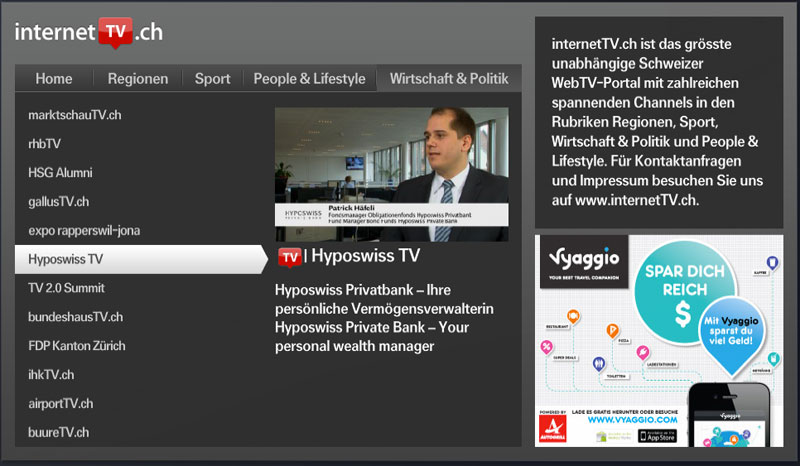
Task: Click the Mit Vyaggio sparst du blue bubble
Action: click(732, 334)
